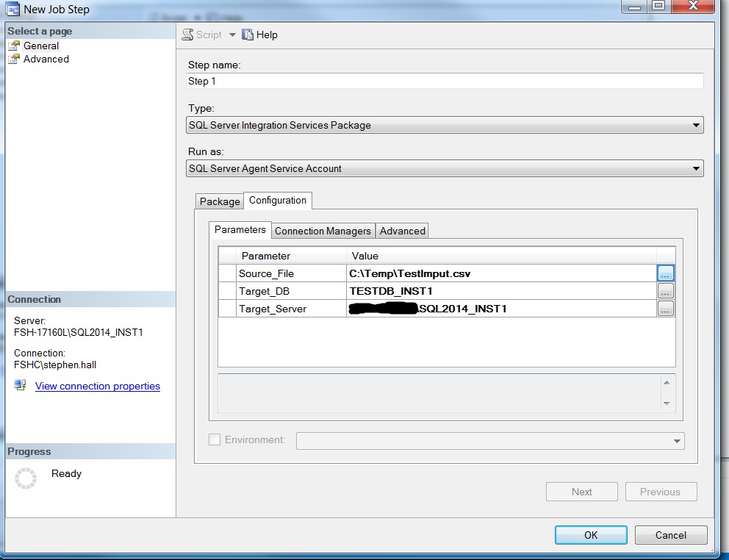Image resolution: width=729 pixels, height=560 pixels.
Task: Select the Advanced page in left pane
Action: coord(46,59)
